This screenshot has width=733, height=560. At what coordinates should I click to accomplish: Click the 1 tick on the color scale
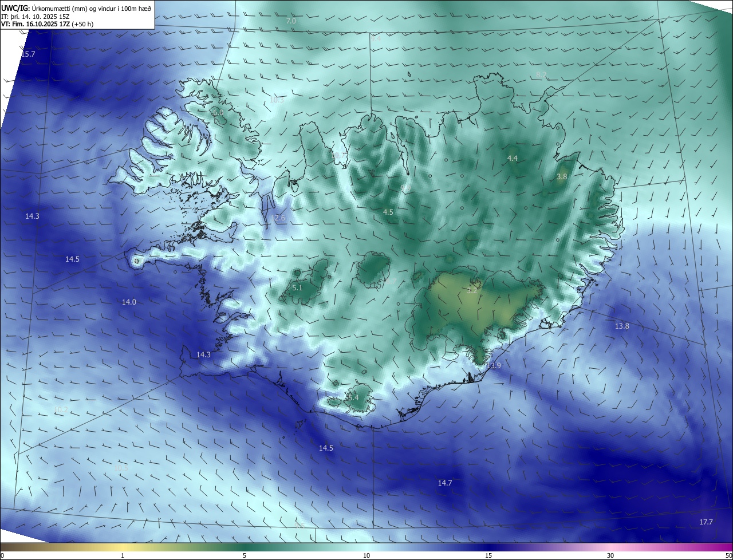(123, 555)
